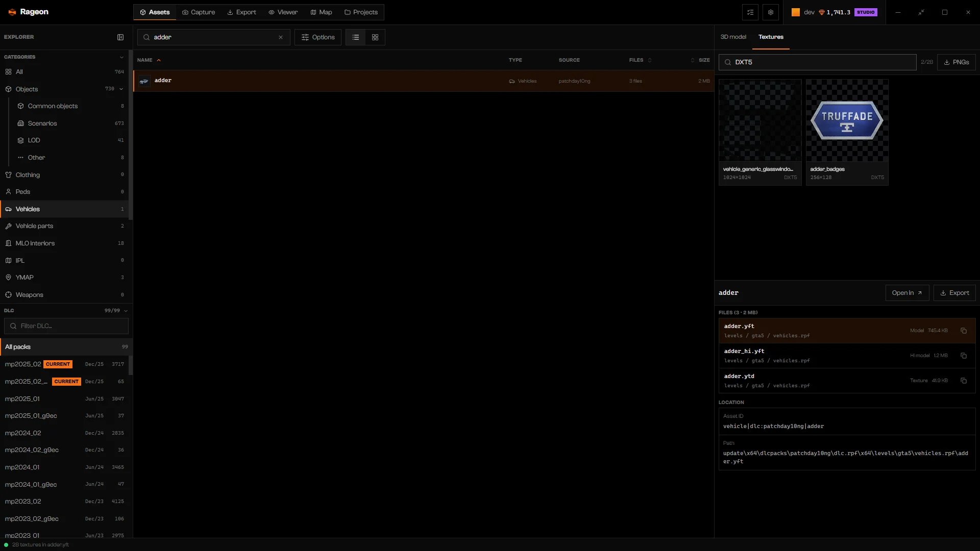The height and width of the screenshot is (551, 980).
Task: Copy adder.ytd file path
Action: click(964, 381)
